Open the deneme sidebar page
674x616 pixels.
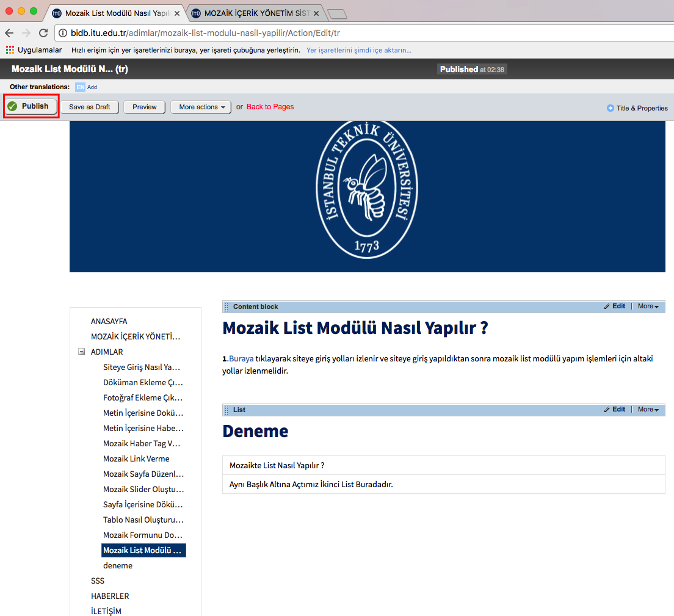coord(118,566)
